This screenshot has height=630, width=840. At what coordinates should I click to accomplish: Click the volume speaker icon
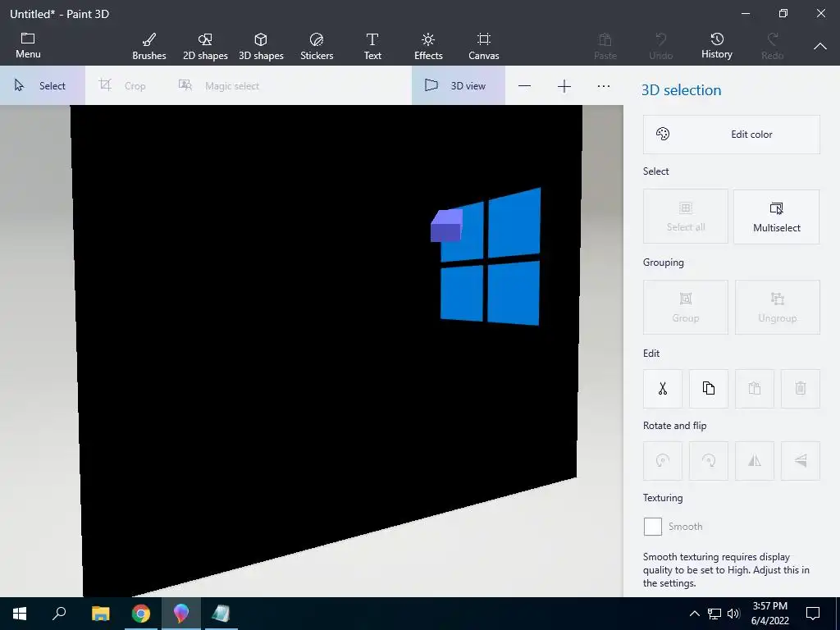click(x=733, y=614)
